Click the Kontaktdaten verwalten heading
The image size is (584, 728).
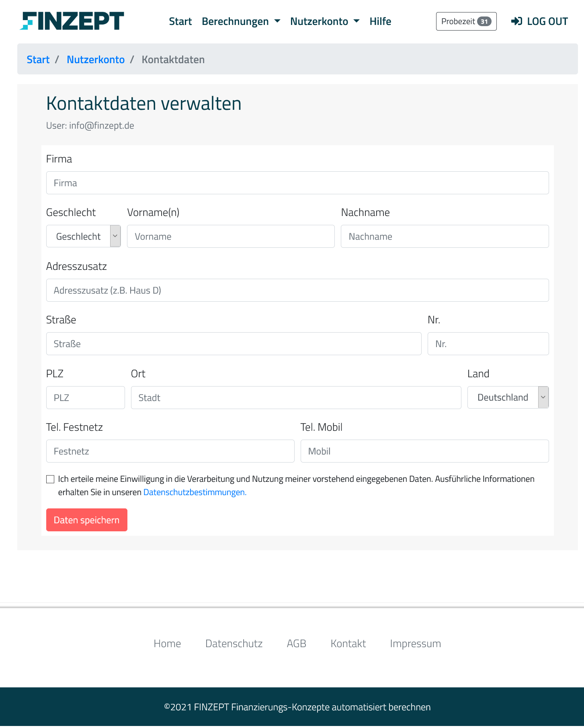(144, 103)
